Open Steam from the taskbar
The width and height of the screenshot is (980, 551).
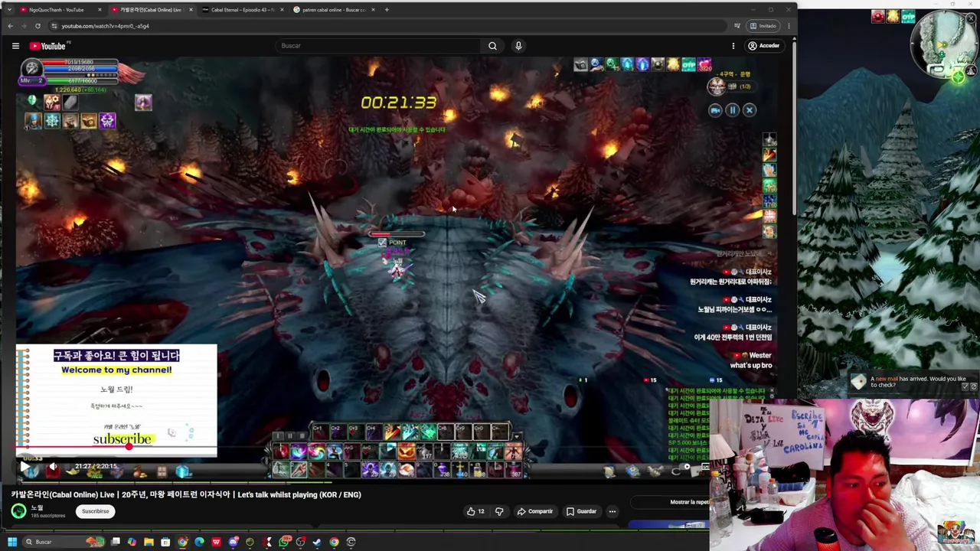coord(317,542)
